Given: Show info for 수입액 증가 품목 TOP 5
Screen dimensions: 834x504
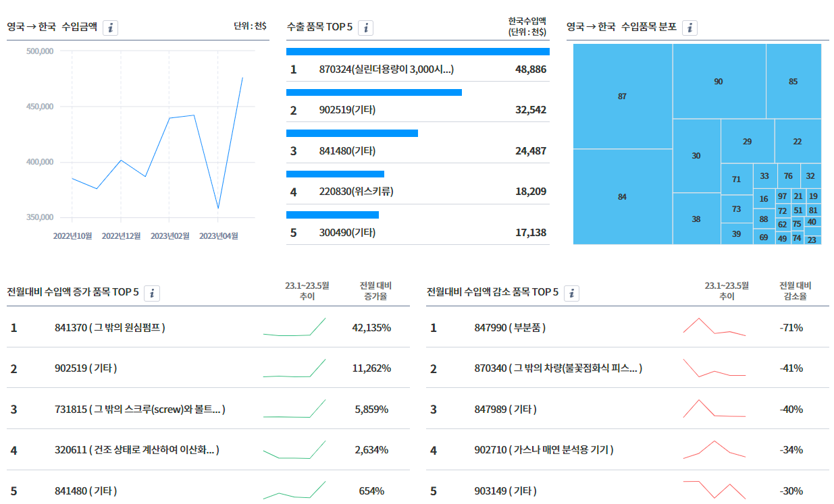Looking at the screenshot, I should 152,293.
